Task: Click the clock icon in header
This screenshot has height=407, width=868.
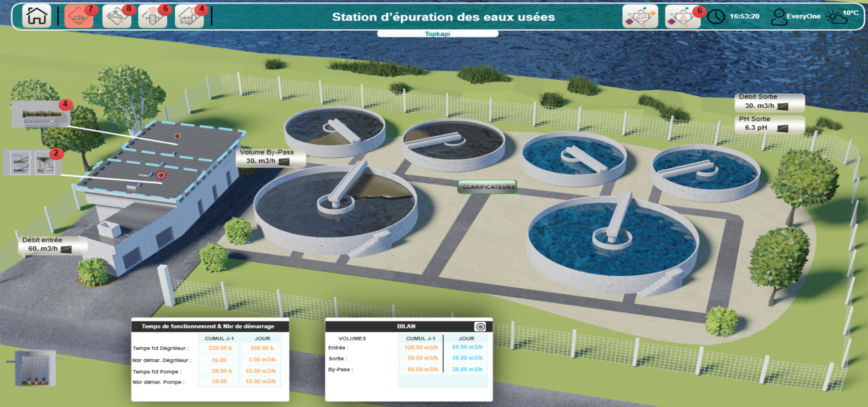Action: pos(716,17)
